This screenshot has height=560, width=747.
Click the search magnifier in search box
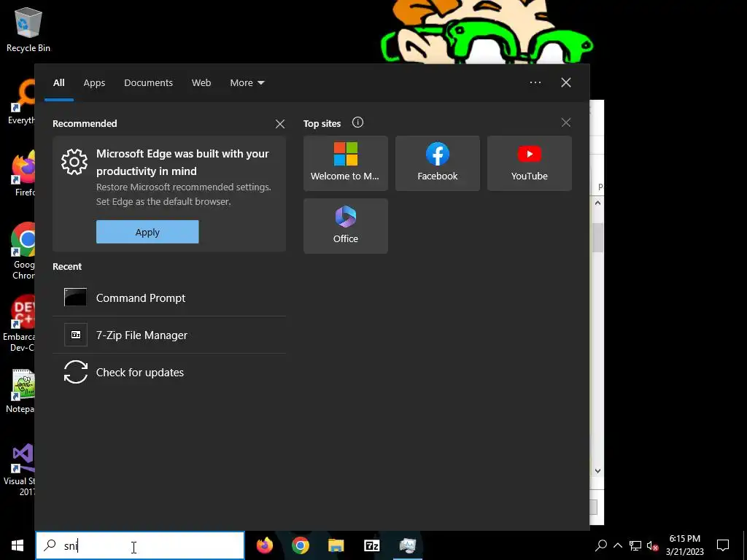point(50,545)
